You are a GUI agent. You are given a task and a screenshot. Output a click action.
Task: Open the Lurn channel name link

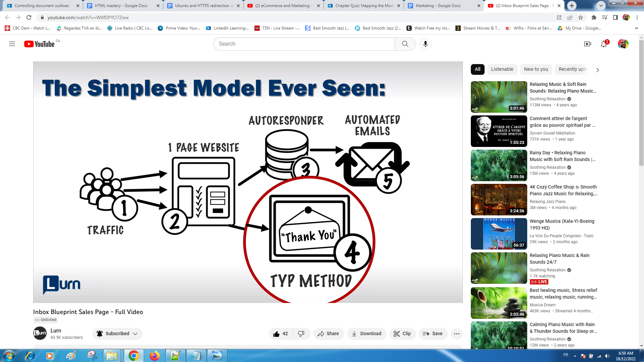(56, 330)
